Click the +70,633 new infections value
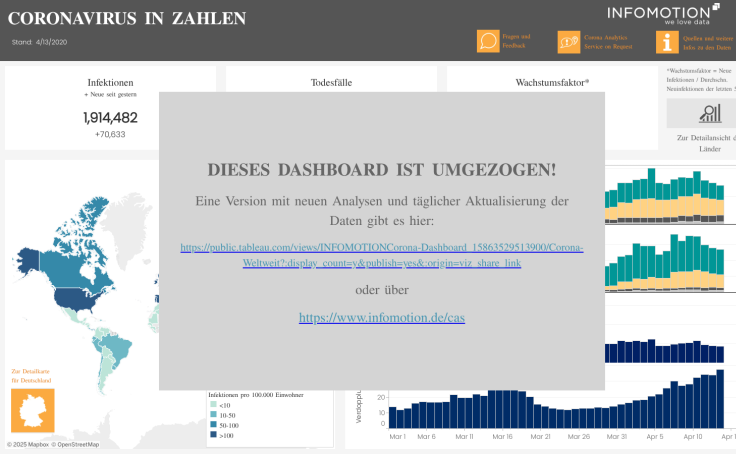 coord(110,134)
